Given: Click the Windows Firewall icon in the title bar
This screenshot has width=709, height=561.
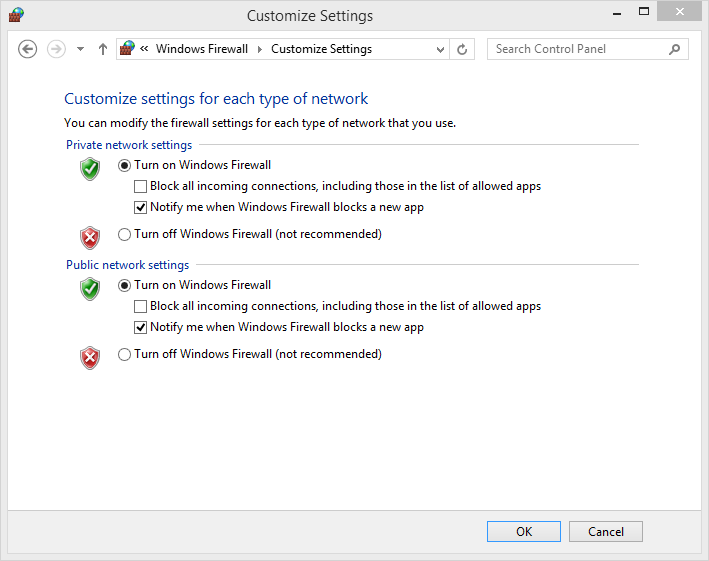Looking at the screenshot, I should click(x=16, y=14).
